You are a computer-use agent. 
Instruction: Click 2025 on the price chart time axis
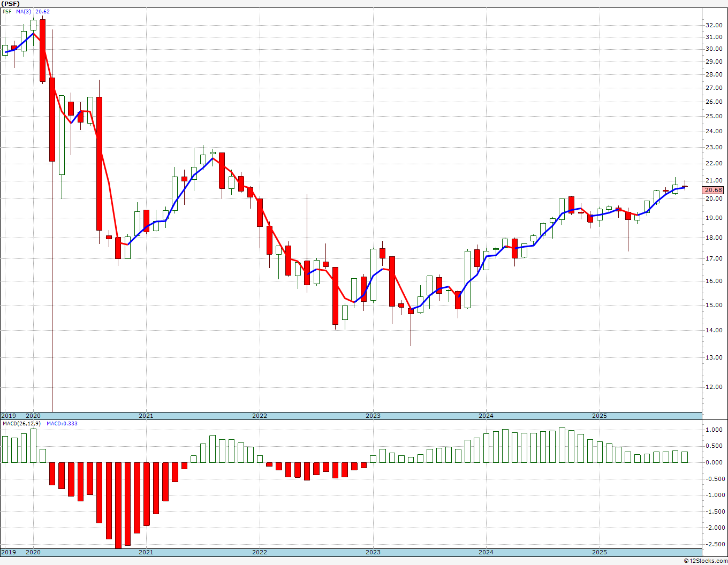tap(600, 416)
